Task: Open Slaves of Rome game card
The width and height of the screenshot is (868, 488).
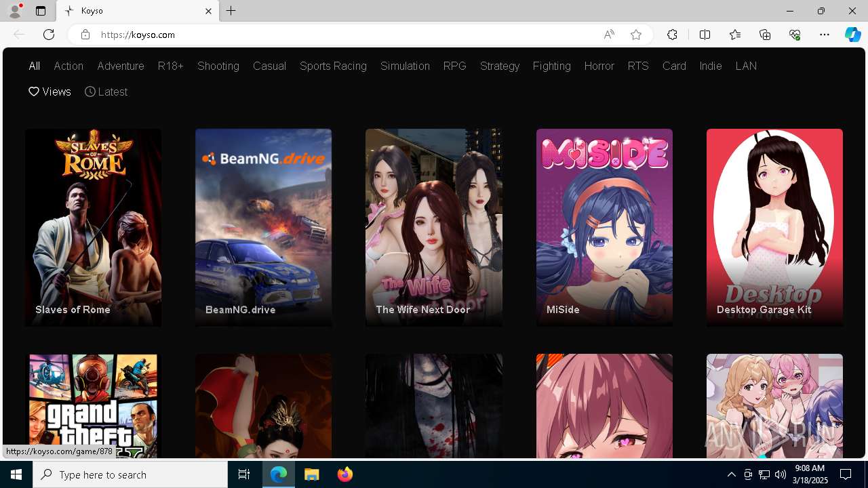Action: 93,228
